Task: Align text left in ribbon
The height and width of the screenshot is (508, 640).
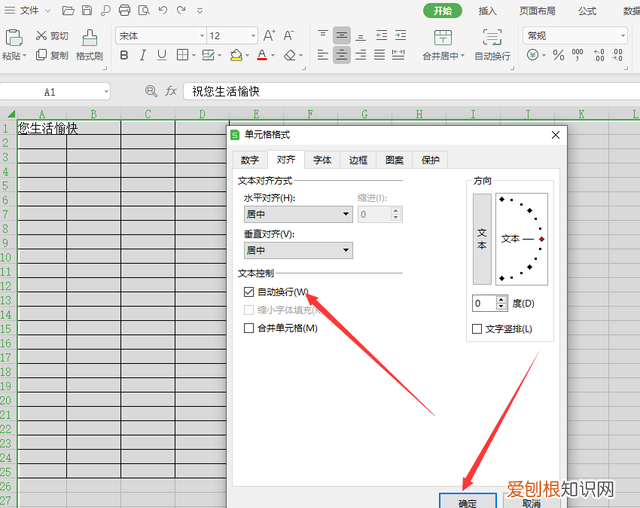Action: click(x=323, y=55)
